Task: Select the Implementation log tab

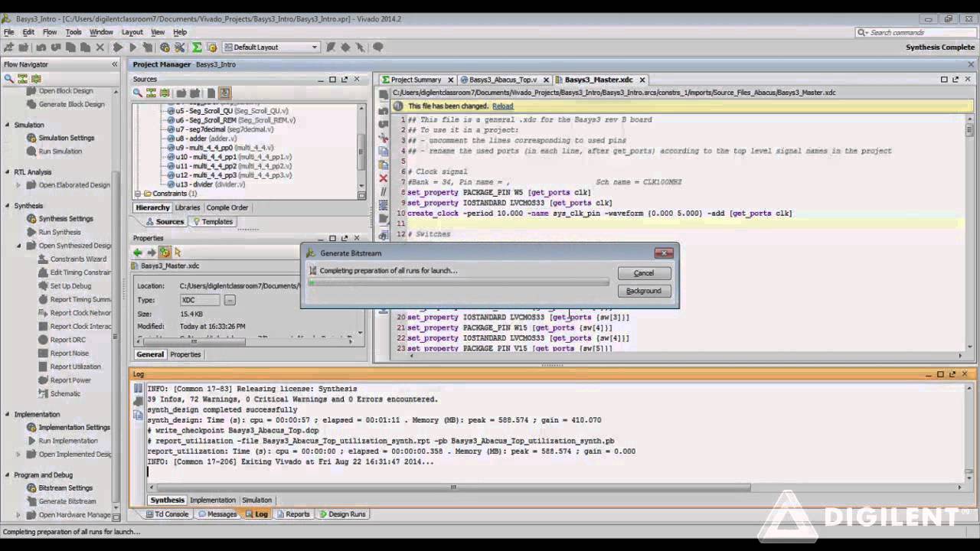Action: click(x=213, y=500)
